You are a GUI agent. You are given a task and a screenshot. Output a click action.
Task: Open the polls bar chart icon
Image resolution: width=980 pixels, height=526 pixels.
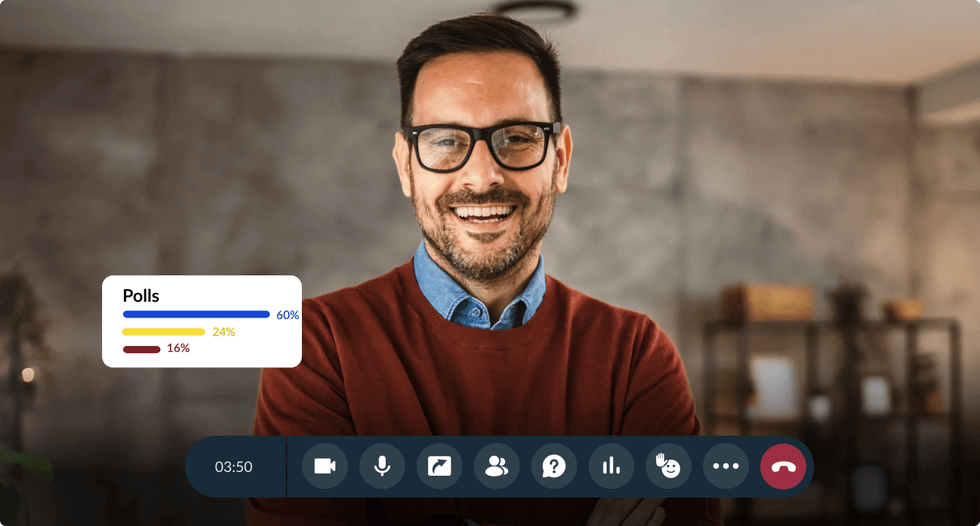pyautogui.click(x=611, y=466)
